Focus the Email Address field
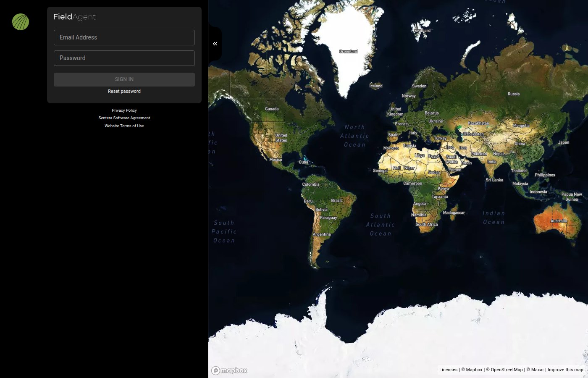This screenshot has width=588, height=378. [x=124, y=37]
